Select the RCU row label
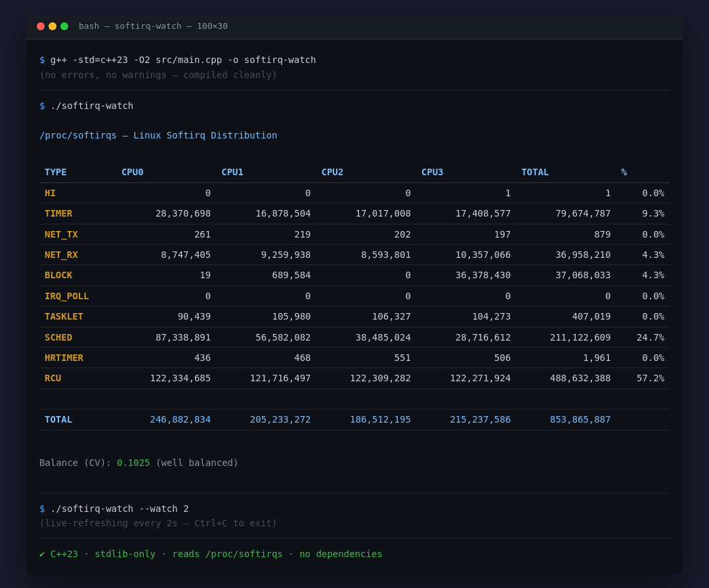 [53, 378]
